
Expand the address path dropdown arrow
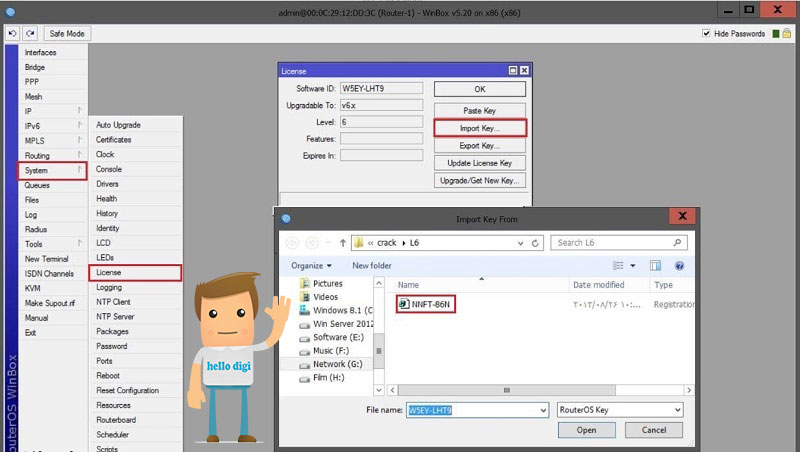(520, 243)
